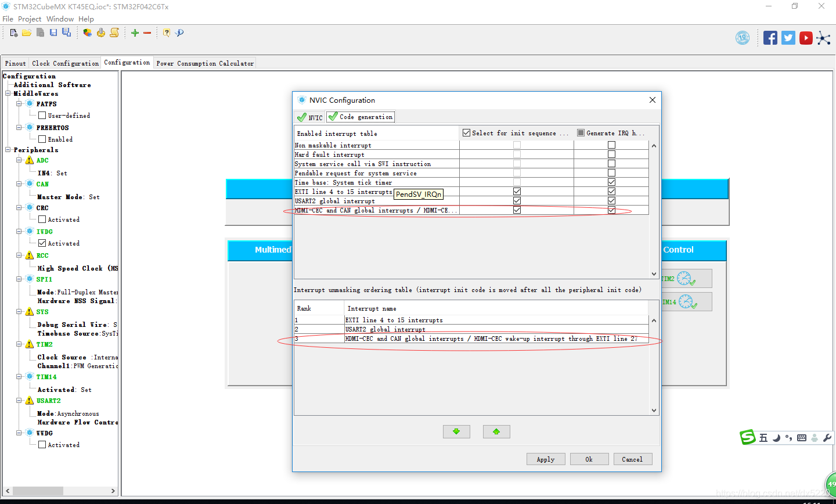Open the Facebook link icon
This screenshot has height=504, width=836.
(770, 38)
